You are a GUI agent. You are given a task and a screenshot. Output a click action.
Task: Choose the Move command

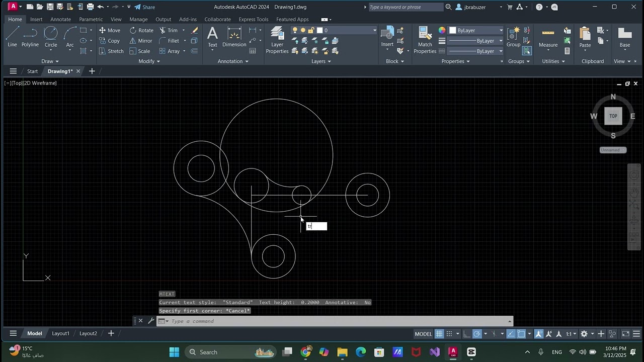109,30
